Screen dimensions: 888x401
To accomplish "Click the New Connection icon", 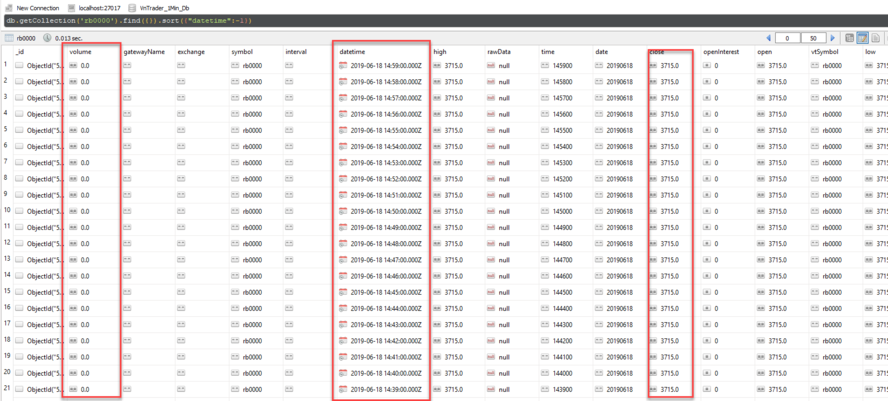I will coord(8,7).
